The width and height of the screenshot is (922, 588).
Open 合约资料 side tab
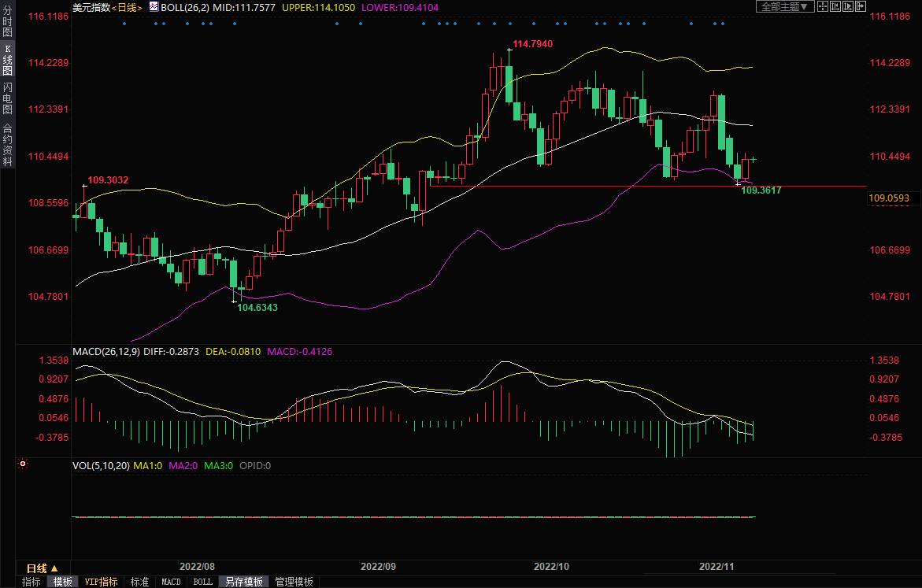7,145
